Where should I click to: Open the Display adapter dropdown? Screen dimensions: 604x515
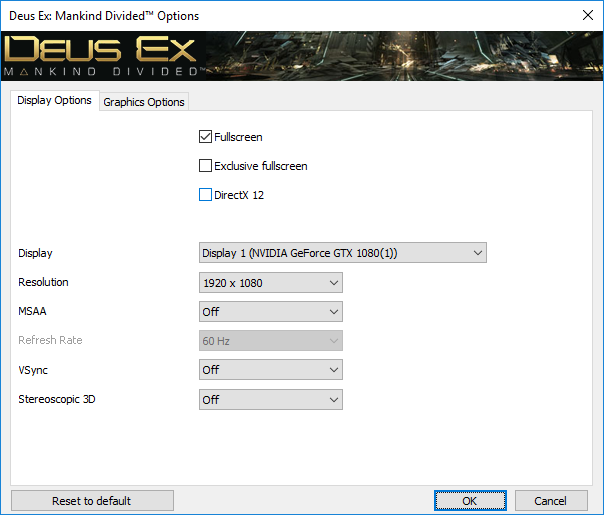(x=343, y=253)
